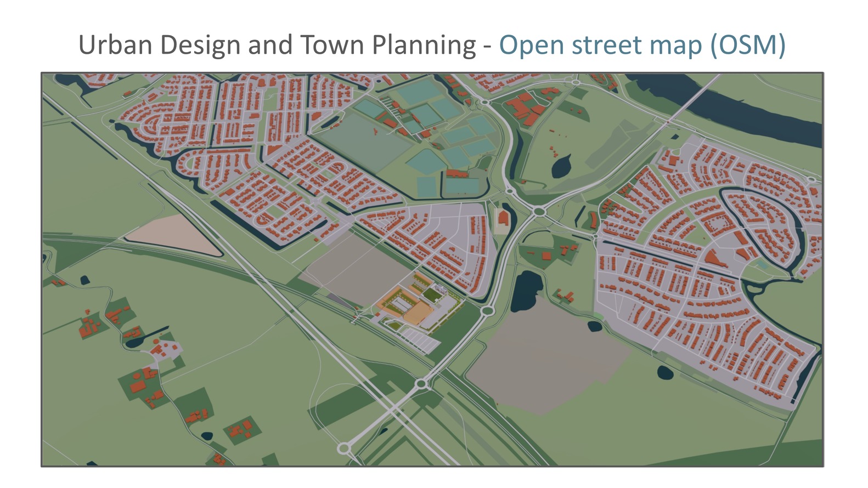Select the main roundabout with the dark green center

(540, 211)
